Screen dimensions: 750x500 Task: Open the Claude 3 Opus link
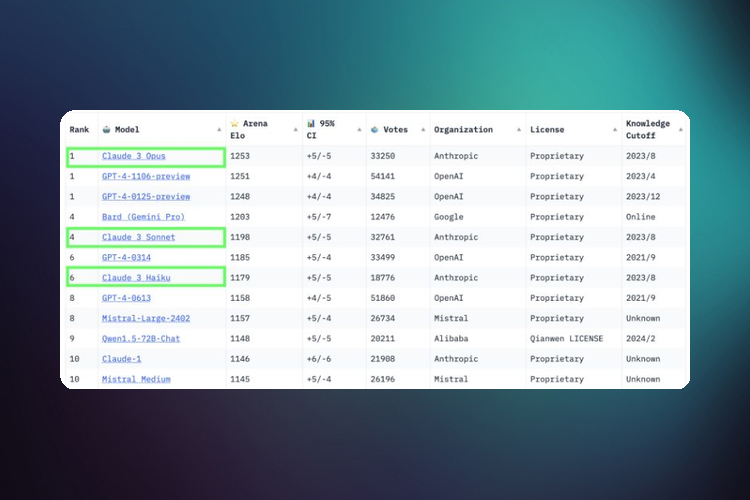pyautogui.click(x=133, y=156)
